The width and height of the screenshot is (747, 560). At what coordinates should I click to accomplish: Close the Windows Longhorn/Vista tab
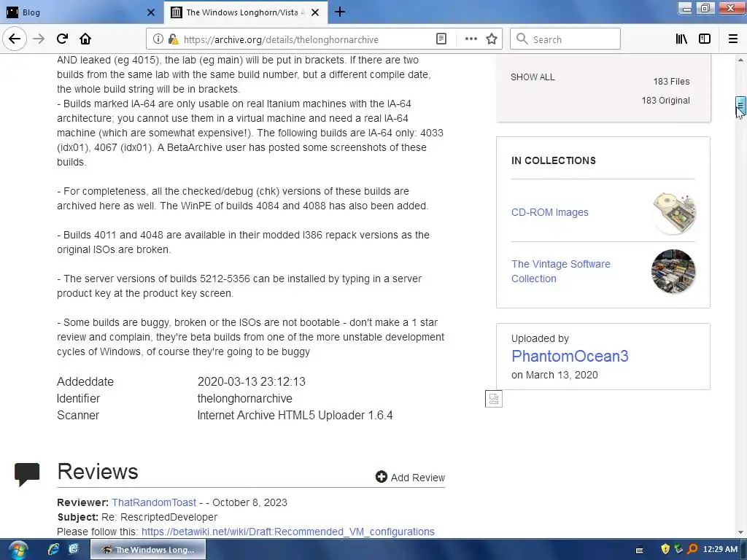coord(315,12)
